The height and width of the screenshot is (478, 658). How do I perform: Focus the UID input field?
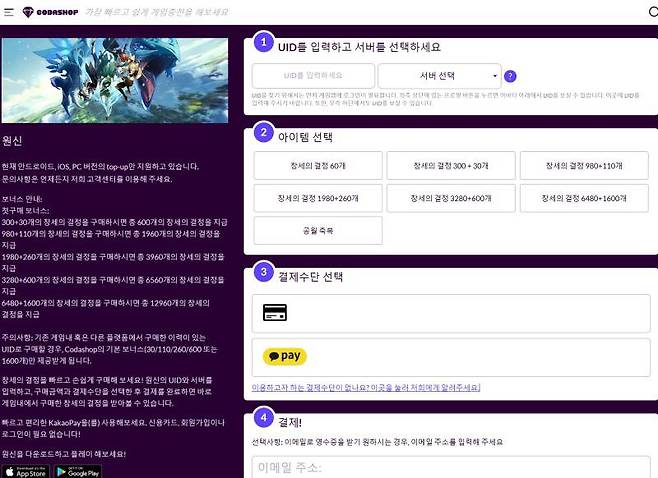click(313, 76)
